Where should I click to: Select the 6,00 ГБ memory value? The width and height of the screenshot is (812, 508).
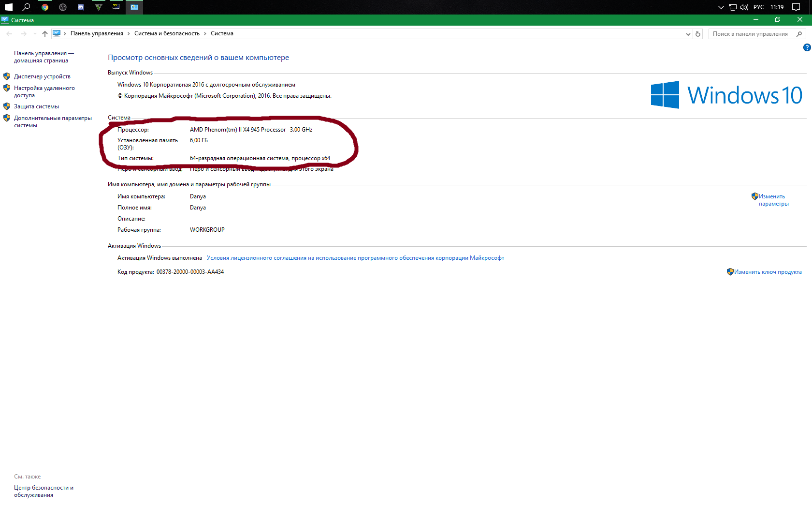coord(199,140)
